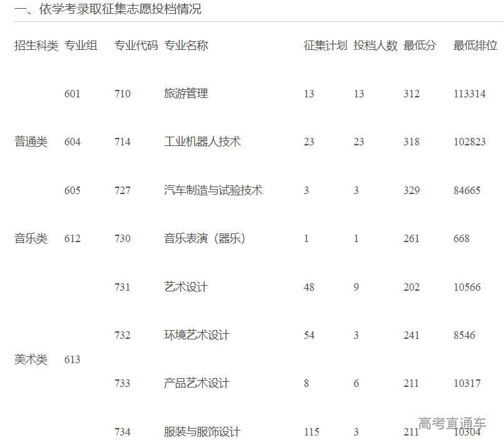Select the lowest rank value 113314

(470, 94)
